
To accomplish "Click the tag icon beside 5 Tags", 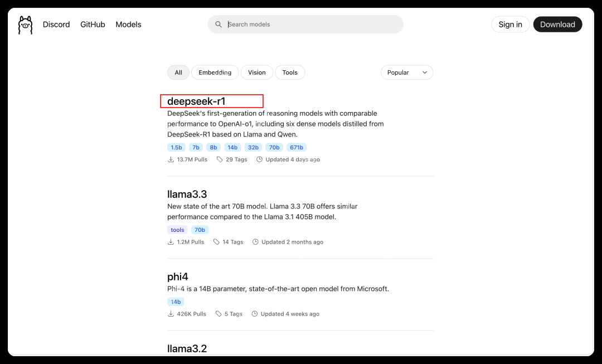I will tap(219, 314).
